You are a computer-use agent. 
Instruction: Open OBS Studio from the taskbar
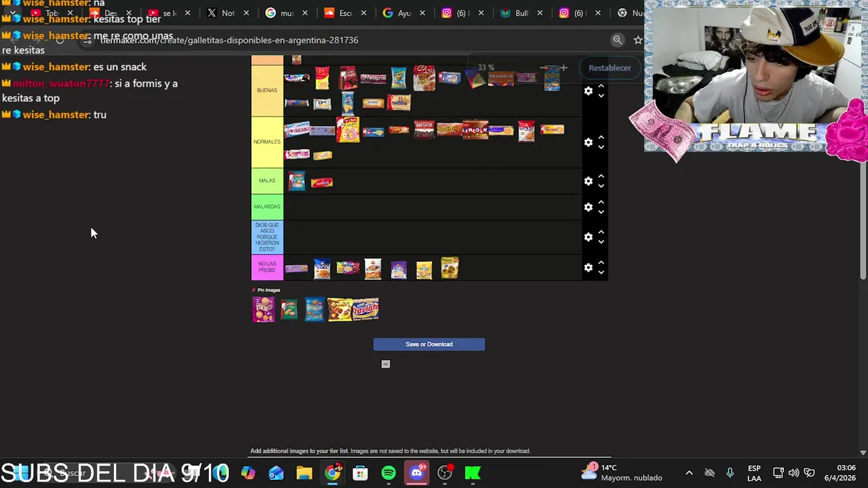coord(445,472)
